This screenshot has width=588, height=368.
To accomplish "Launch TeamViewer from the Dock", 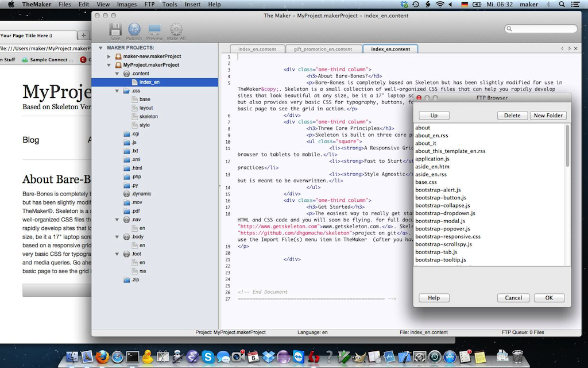I will coord(299,356).
